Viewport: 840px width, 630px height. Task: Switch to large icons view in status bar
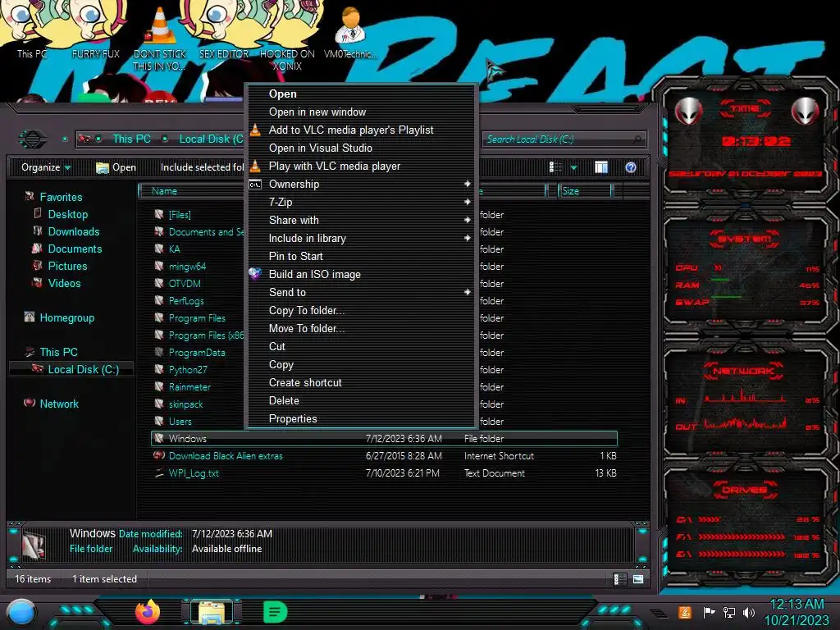click(x=638, y=579)
